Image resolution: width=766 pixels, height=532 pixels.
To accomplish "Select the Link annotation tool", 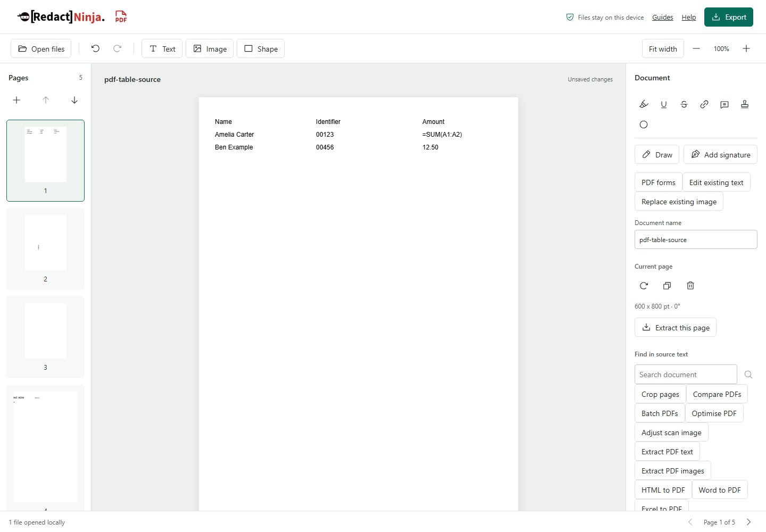I will tap(704, 104).
